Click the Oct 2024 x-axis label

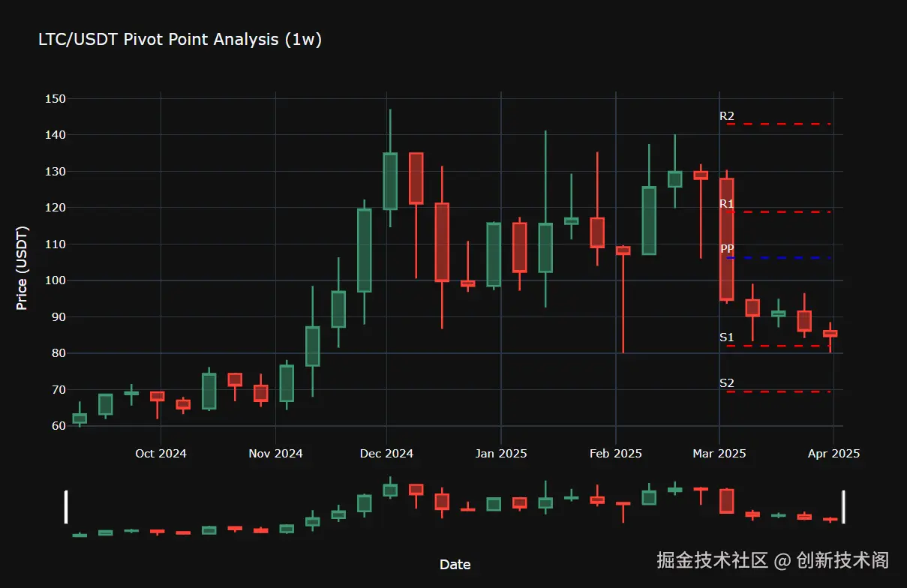tap(161, 454)
